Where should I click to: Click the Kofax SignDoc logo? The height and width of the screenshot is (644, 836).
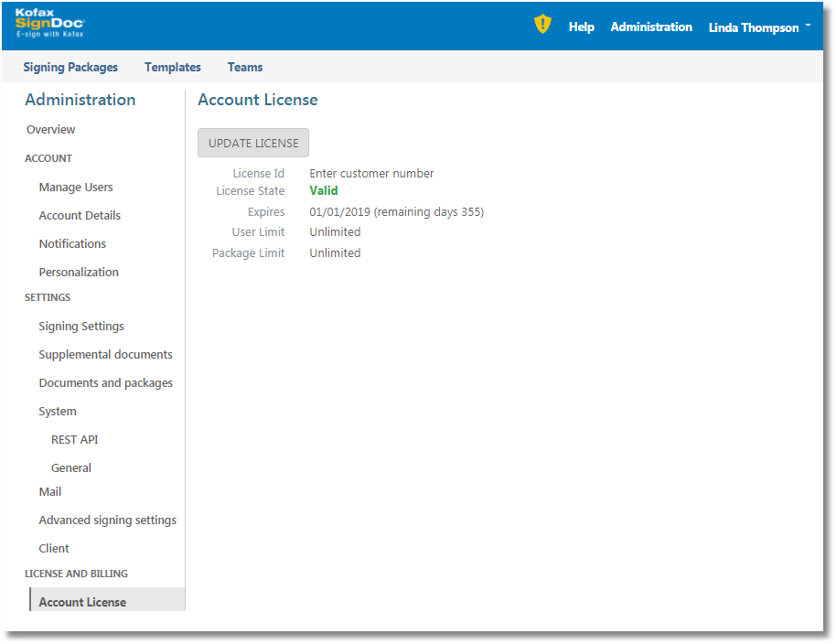point(49,23)
